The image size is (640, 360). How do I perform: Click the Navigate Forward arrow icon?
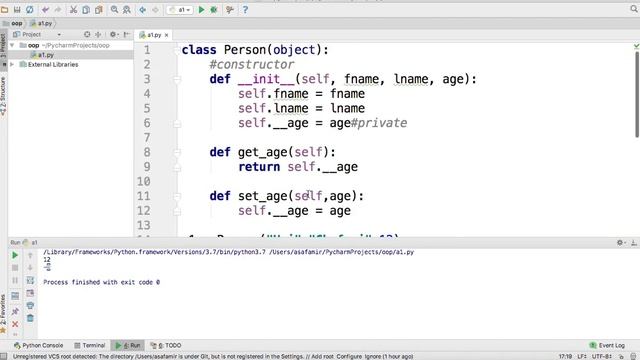click(156, 9)
